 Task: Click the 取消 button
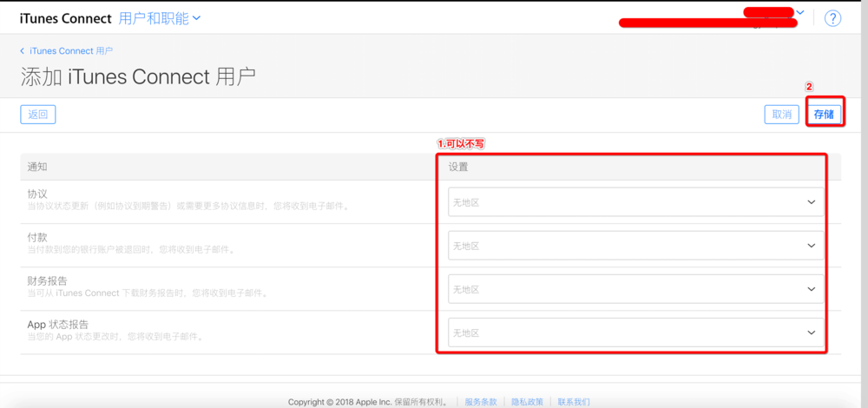(x=782, y=115)
